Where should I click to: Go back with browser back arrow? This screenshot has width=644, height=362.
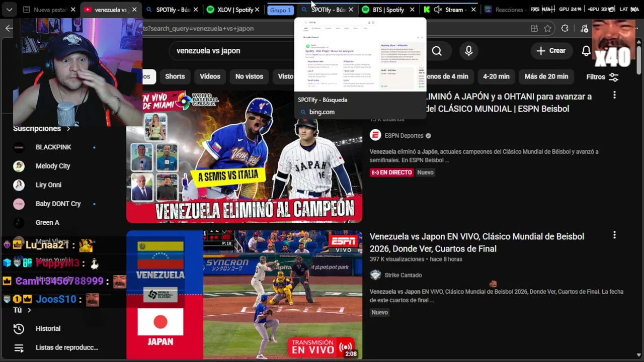[x=9, y=28]
